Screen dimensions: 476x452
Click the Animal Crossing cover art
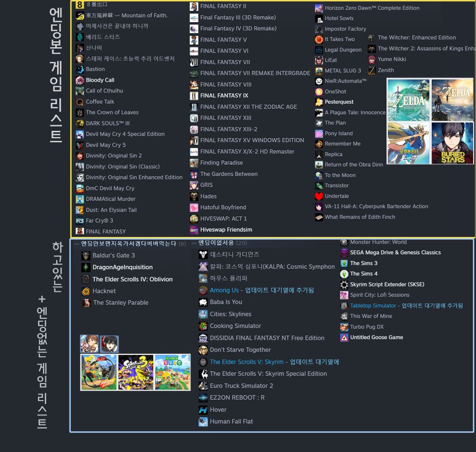coord(172,372)
